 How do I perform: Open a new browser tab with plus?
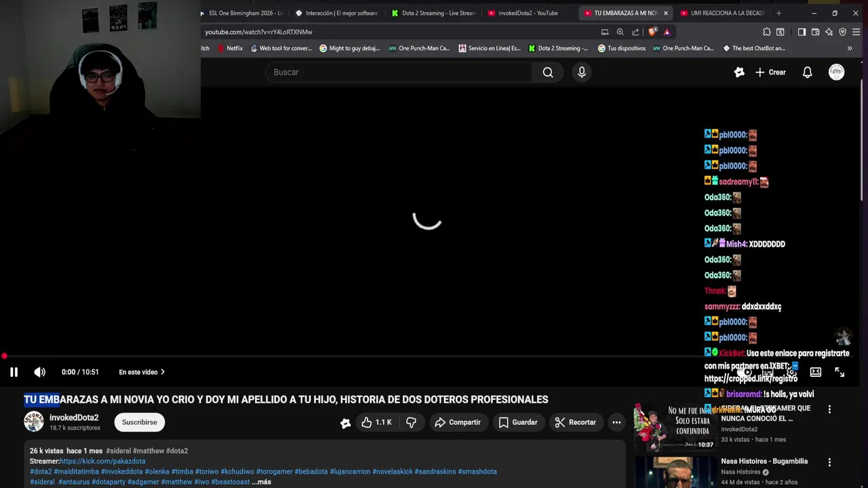pyautogui.click(x=778, y=13)
